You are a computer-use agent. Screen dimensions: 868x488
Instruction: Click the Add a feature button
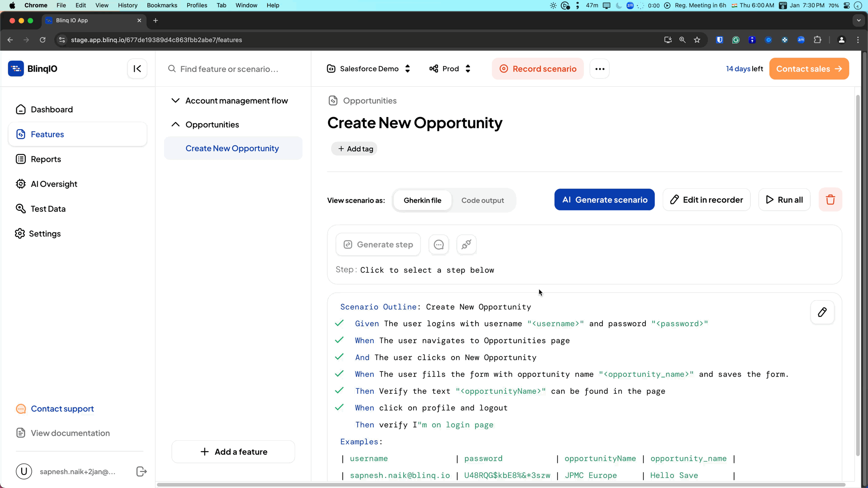233,452
